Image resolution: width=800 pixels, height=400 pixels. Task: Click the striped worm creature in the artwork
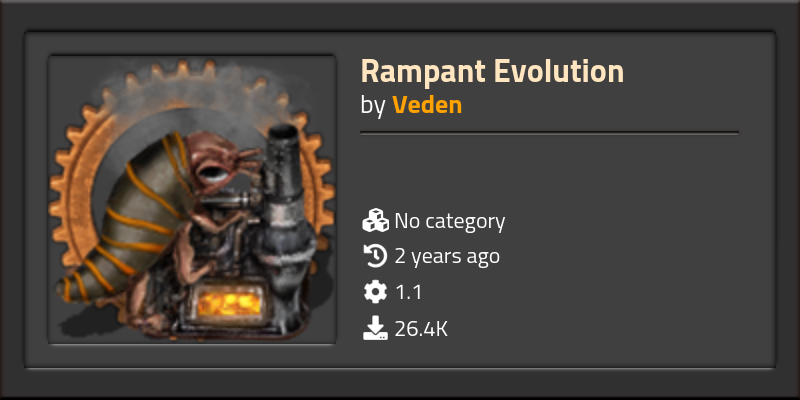click(130, 214)
